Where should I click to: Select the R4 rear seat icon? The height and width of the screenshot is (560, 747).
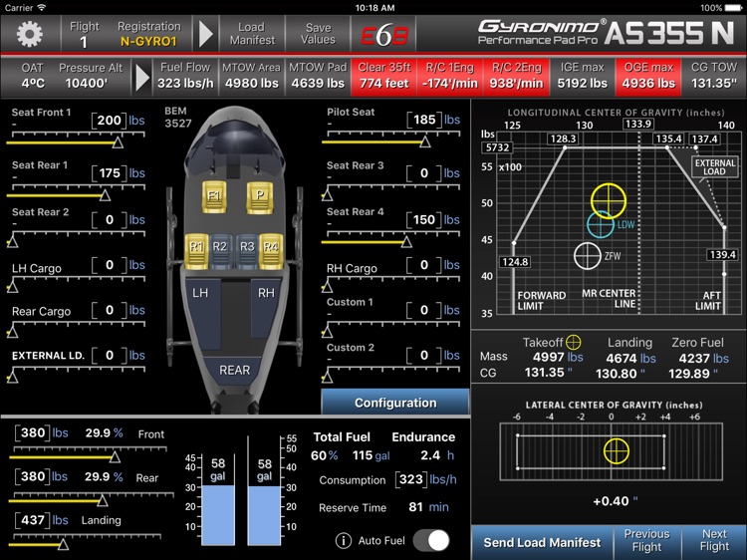pos(271,249)
